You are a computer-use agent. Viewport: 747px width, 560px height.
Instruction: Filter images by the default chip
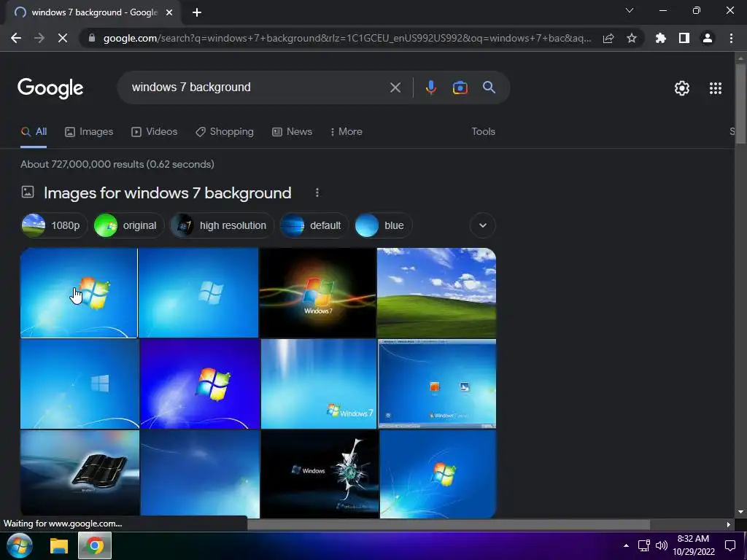[314, 225]
